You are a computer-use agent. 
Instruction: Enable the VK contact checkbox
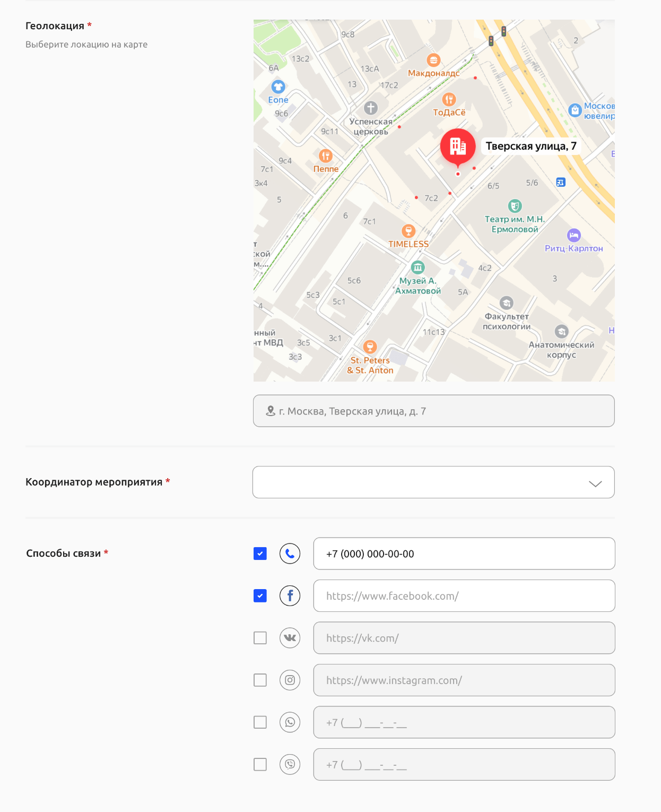(260, 638)
